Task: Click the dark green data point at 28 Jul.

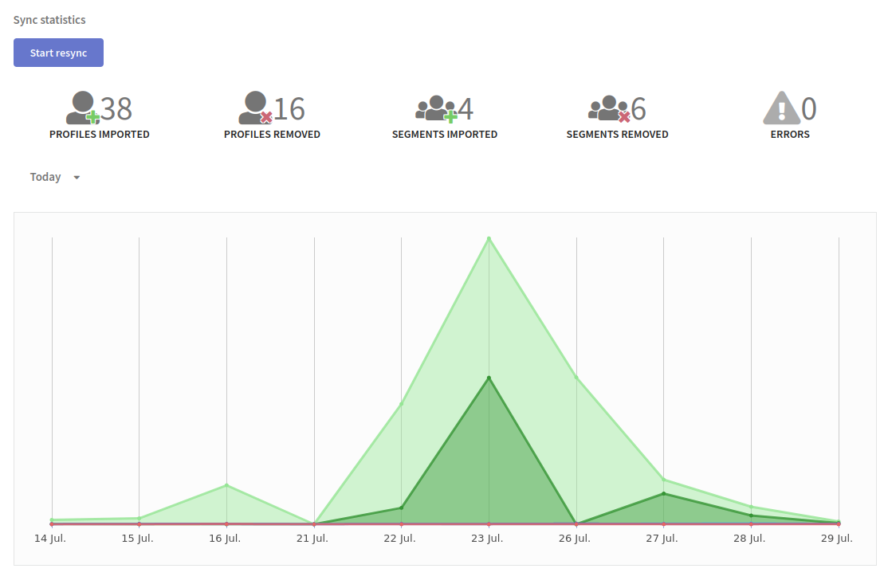Action: click(752, 515)
